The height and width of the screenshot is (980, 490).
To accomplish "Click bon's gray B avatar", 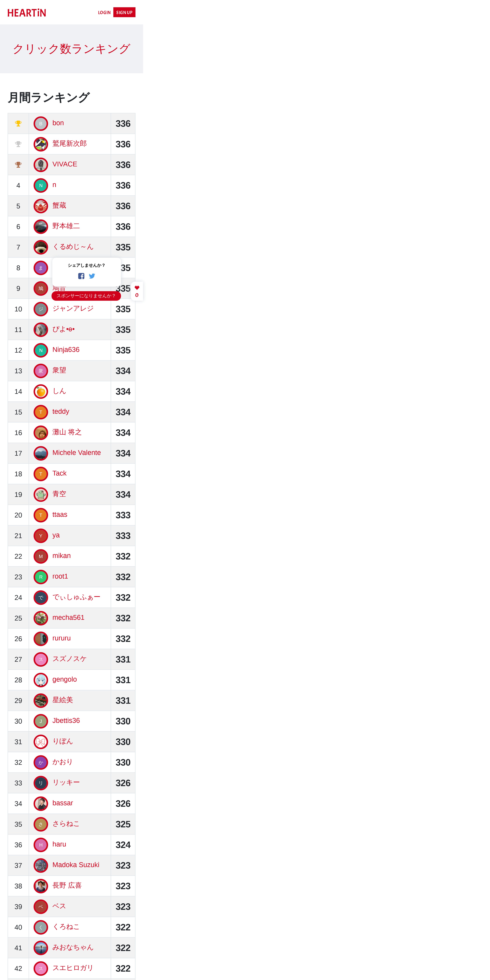I will point(41,124).
